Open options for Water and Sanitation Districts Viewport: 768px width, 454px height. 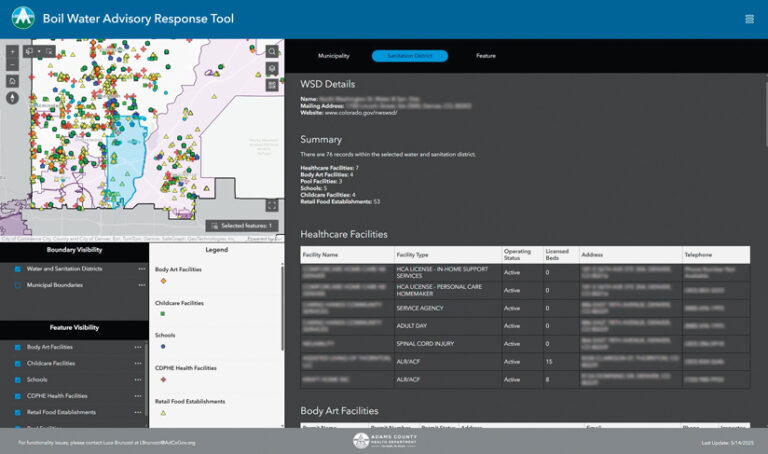point(142,269)
